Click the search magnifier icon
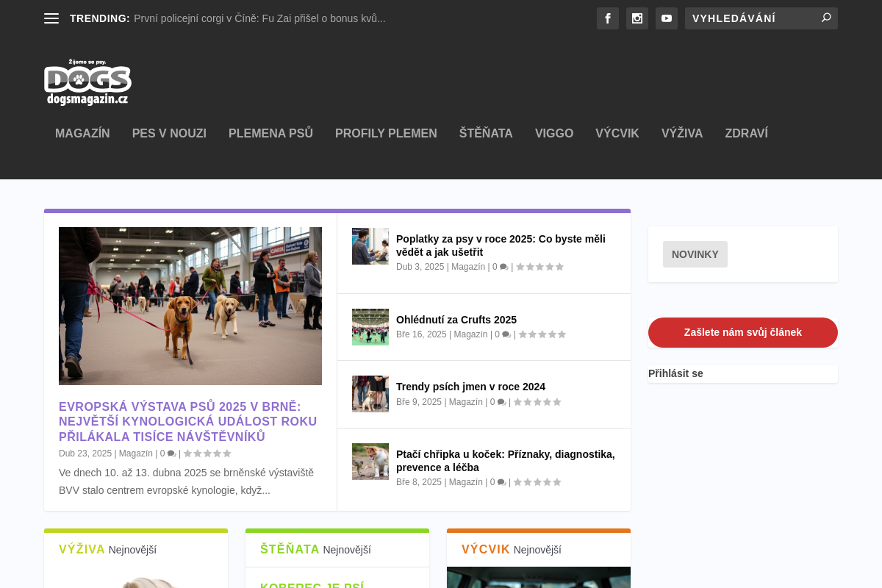 (826, 18)
